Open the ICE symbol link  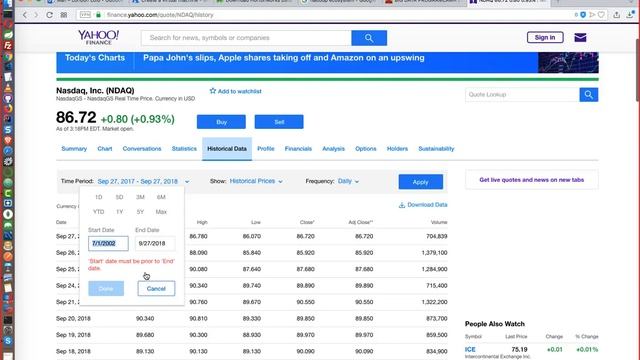pyautogui.click(x=470, y=349)
